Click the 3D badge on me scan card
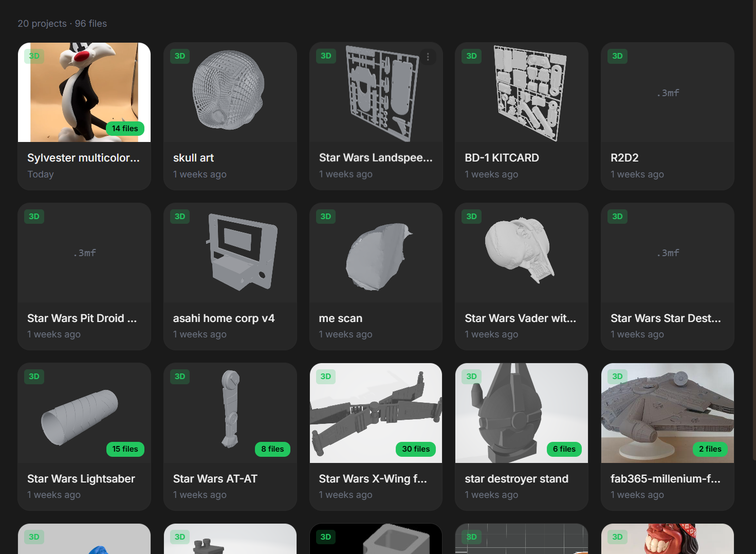 click(326, 217)
